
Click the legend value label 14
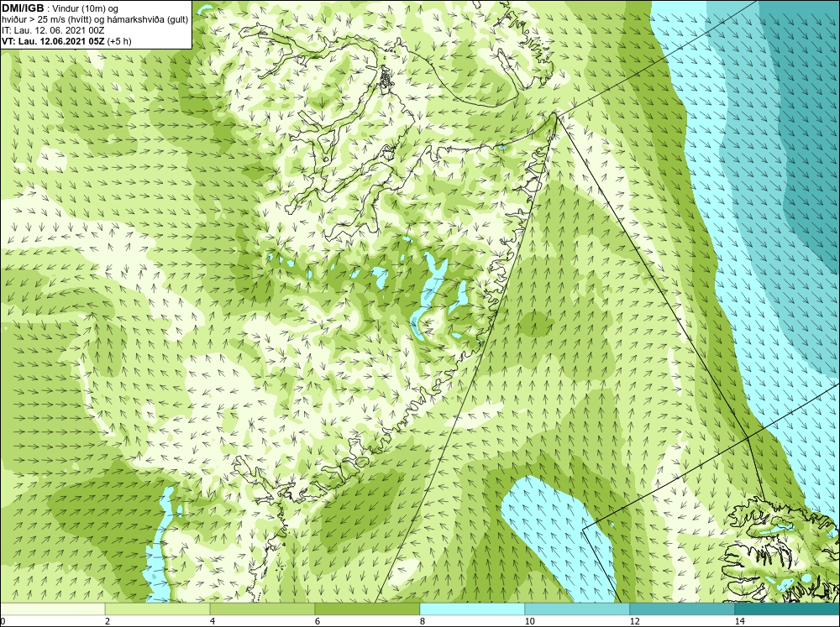[x=740, y=621]
